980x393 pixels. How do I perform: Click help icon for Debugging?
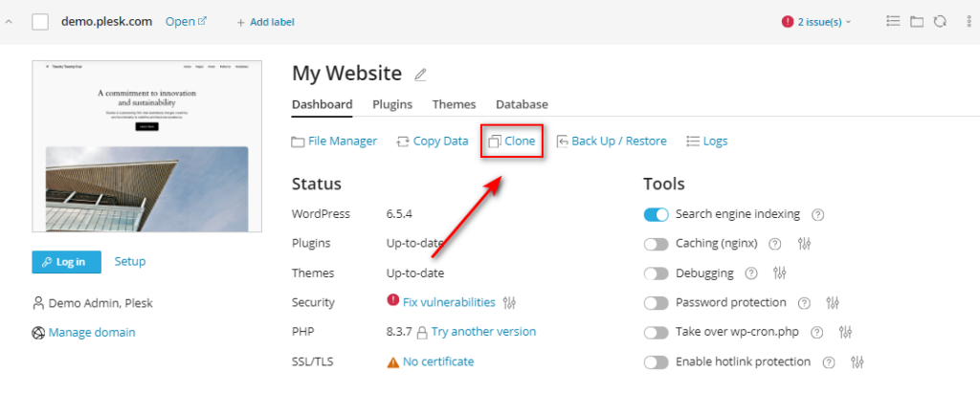(x=751, y=273)
